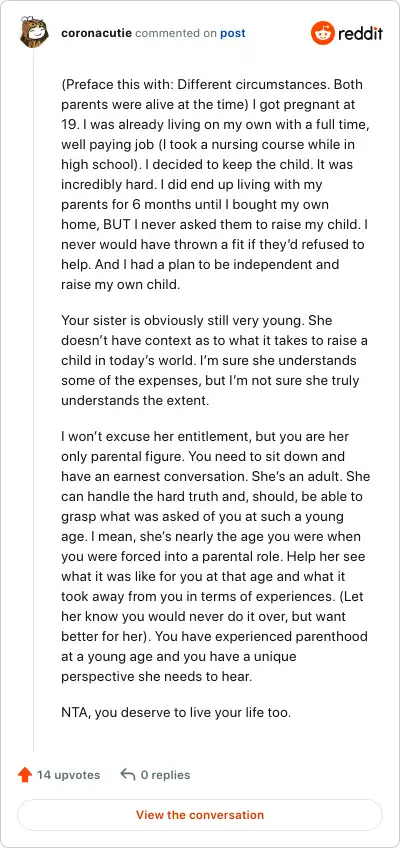
Task: Click the "0 replies" label
Action: click(x=165, y=775)
